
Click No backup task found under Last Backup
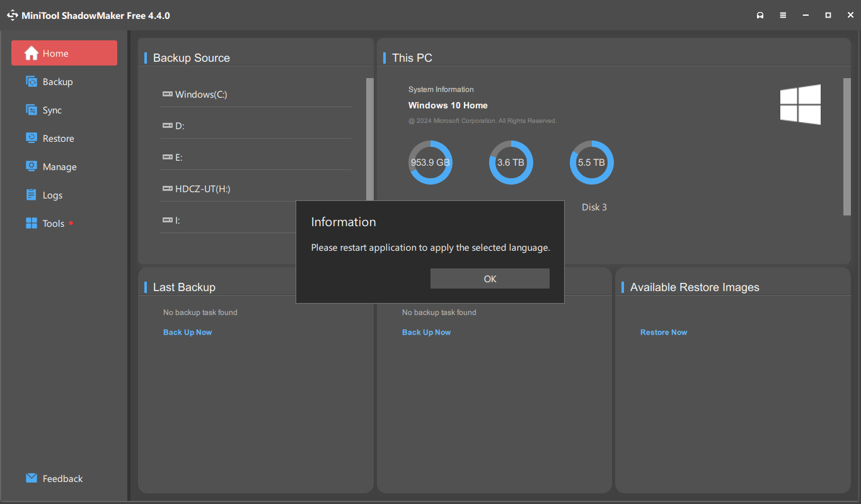200,312
